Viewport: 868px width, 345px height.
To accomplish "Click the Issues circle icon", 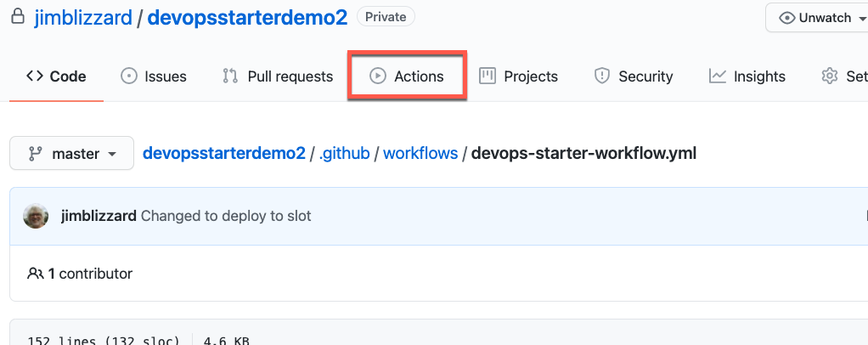I will click(129, 76).
